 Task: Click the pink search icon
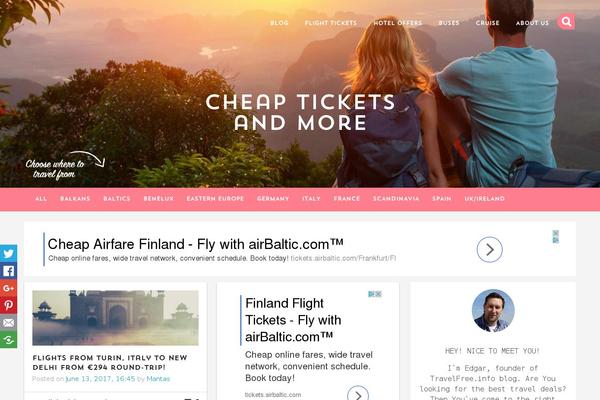pyautogui.click(x=566, y=22)
